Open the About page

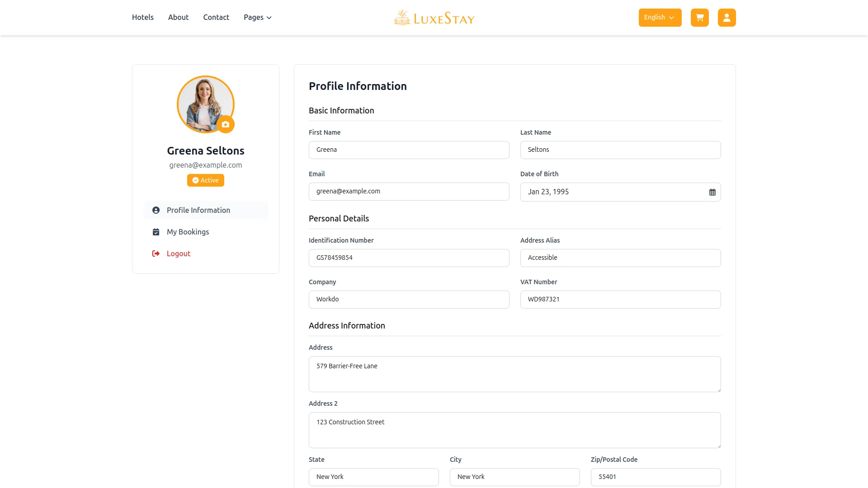click(x=178, y=17)
